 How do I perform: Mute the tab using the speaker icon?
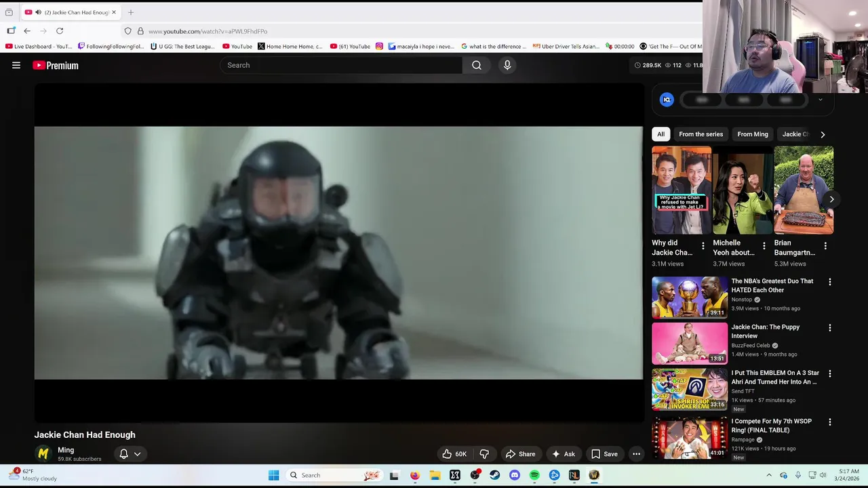pos(38,12)
